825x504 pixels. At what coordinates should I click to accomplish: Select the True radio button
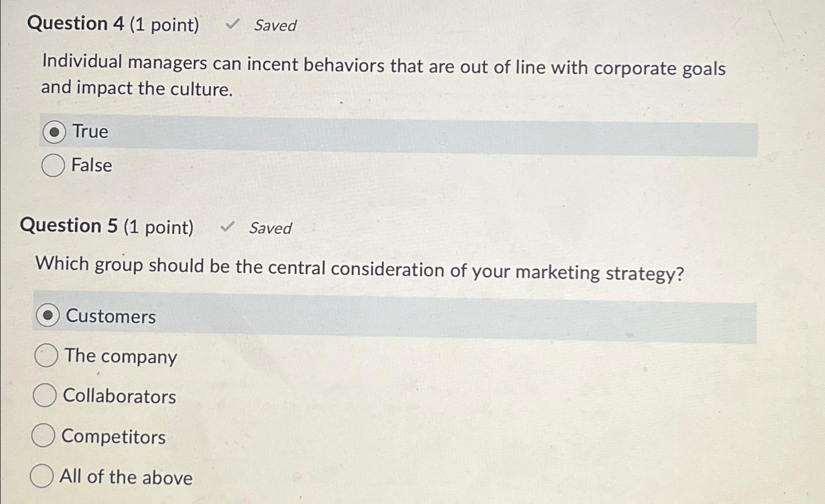(55, 131)
